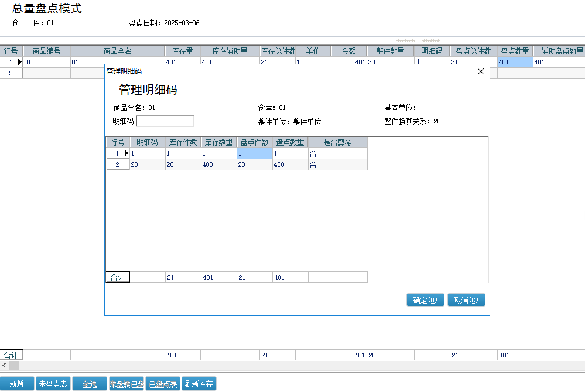Select the highlighted 盘点数量 cell showing 401
Viewport: 585px width, 392px height.
[x=515, y=62]
